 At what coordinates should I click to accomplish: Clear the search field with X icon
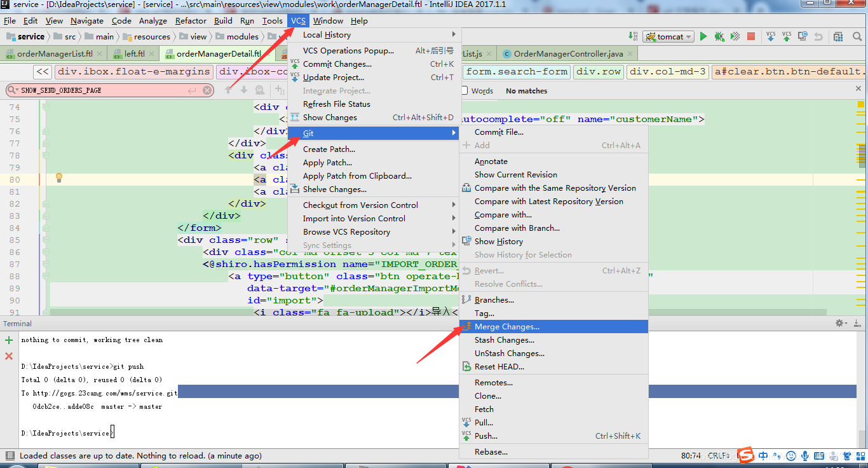pos(208,91)
